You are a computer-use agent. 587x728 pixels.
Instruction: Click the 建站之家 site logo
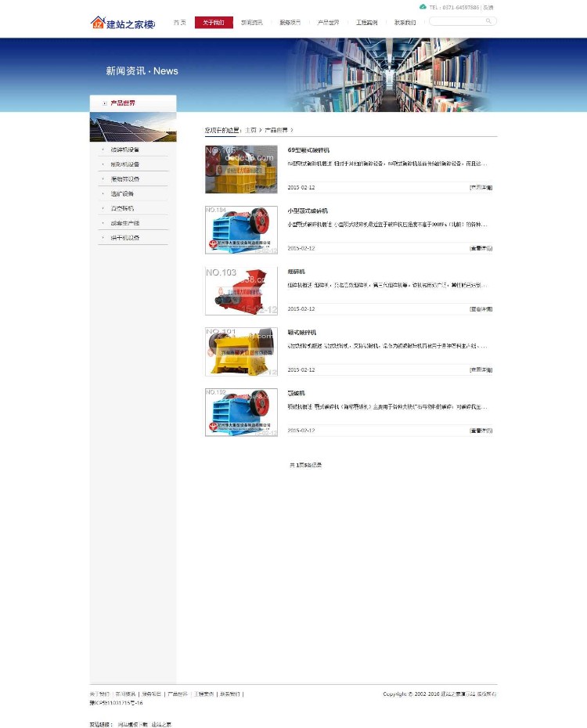[123, 23]
